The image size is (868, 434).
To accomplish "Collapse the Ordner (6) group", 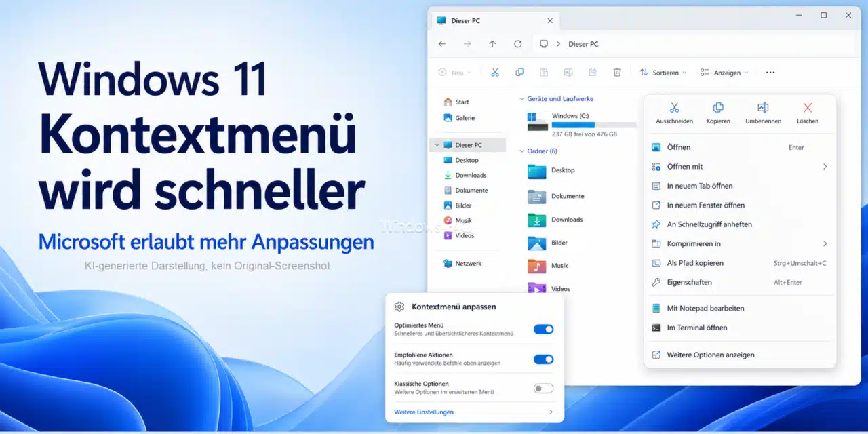I will [521, 151].
